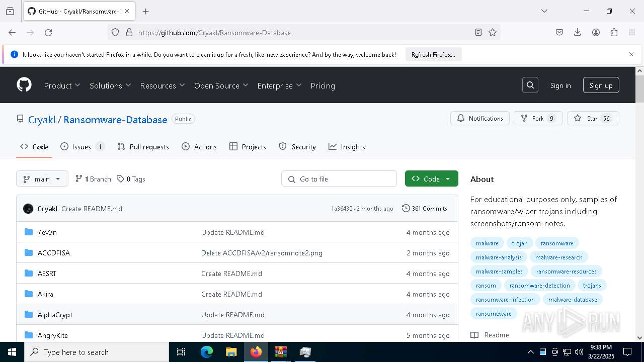The width and height of the screenshot is (644, 362).
Task: Switch to the Issues tab
Action: [x=83, y=147]
